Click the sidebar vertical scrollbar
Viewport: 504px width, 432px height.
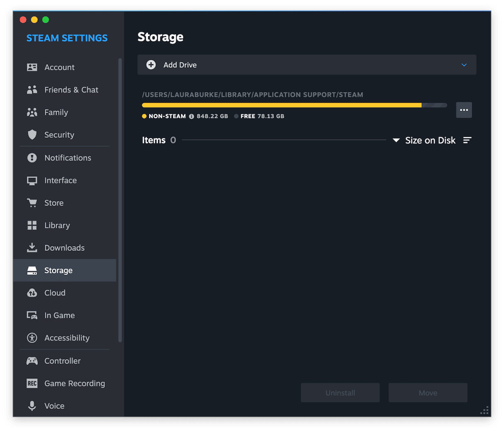coord(120,199)
